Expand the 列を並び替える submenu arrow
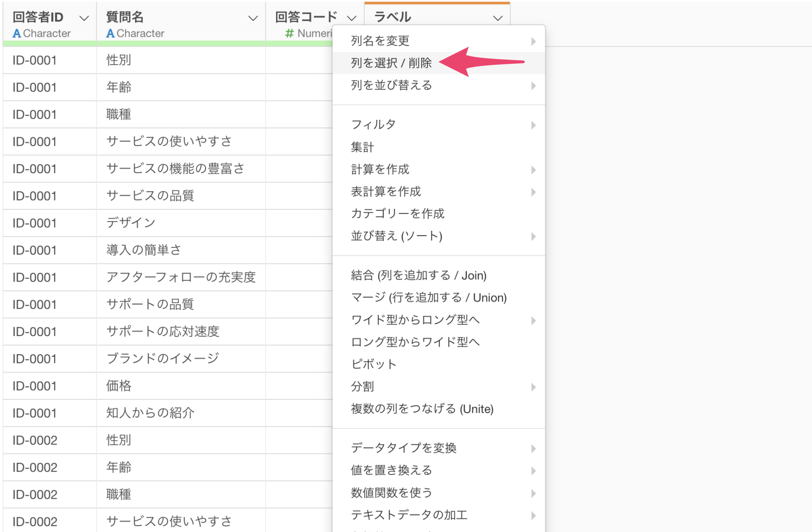The width and height of the screenshot is (812, 532). pos(533,86)
